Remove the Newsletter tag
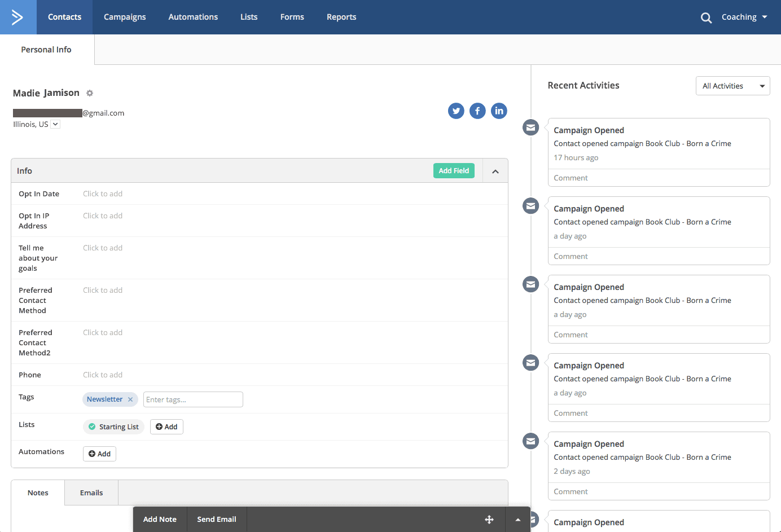Image resolution: width=781 pixels, height=532 pixels. pos(130,399)
